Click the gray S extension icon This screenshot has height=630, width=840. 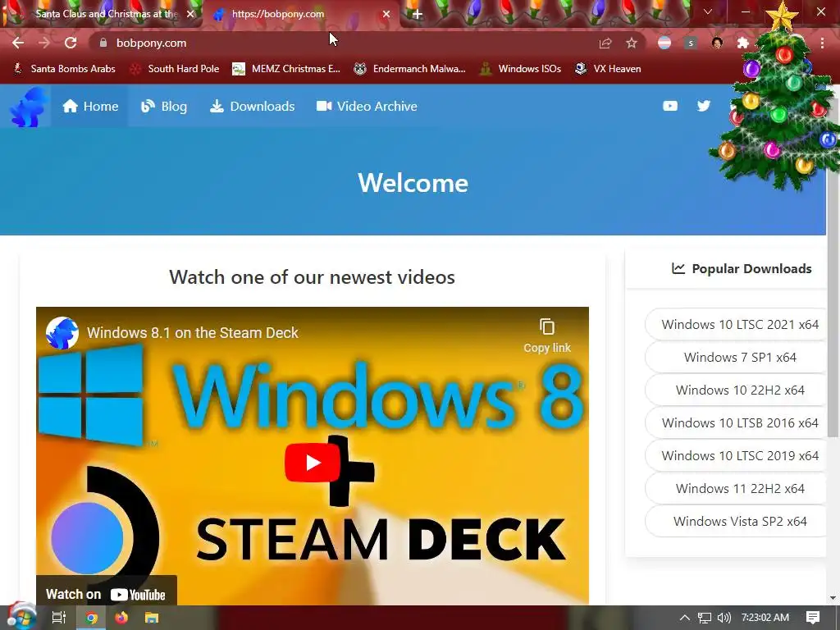click(x=691, y=43)
